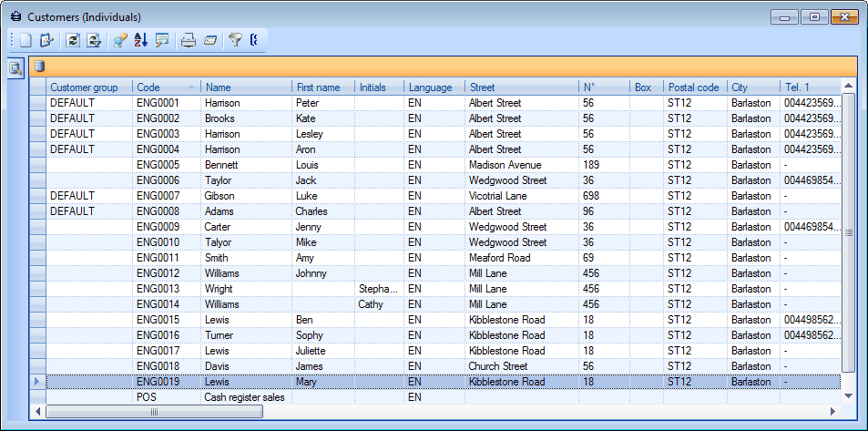Select the Cash register sales row
This screenshot has height=431, width=868.
tap(243, 397)
